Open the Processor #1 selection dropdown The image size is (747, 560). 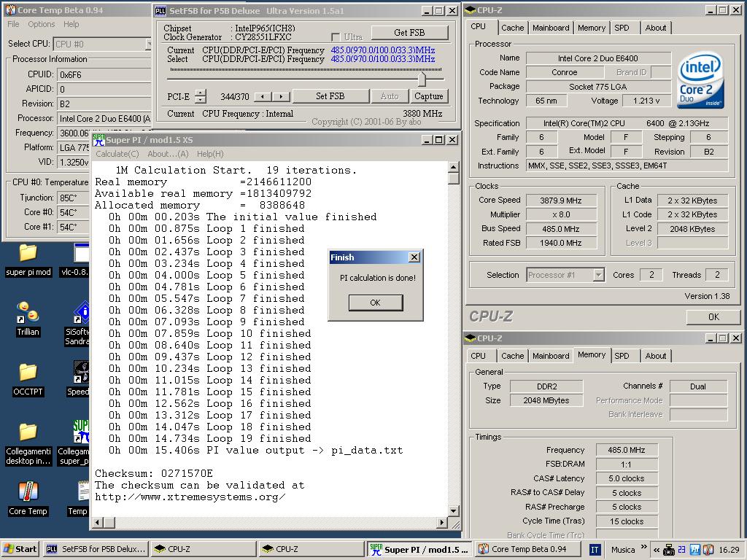click(x=599, y=275)
